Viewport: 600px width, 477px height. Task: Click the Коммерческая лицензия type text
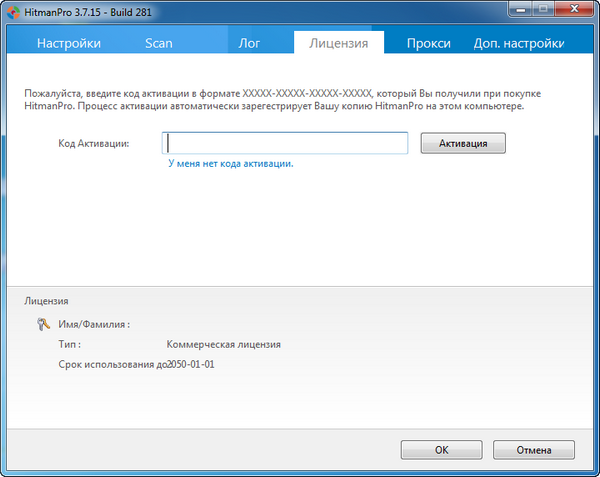[224, 344]
